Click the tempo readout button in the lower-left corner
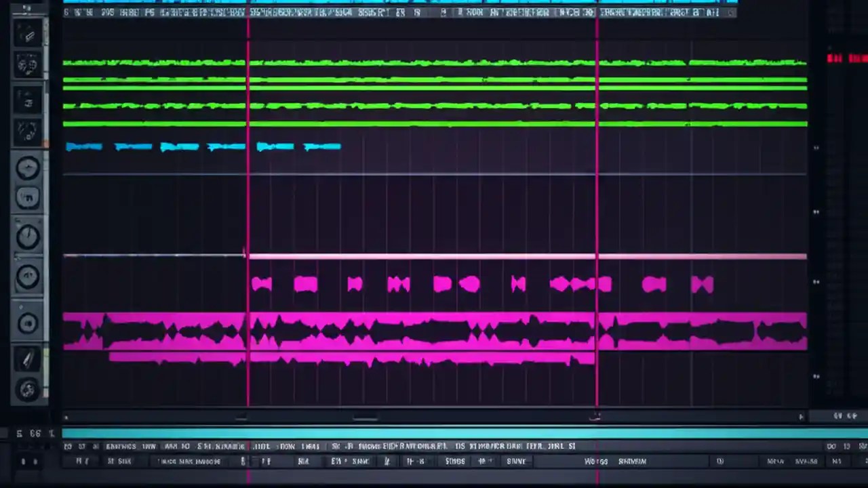This screenshot has width=868, height=488. pos(34,434)
